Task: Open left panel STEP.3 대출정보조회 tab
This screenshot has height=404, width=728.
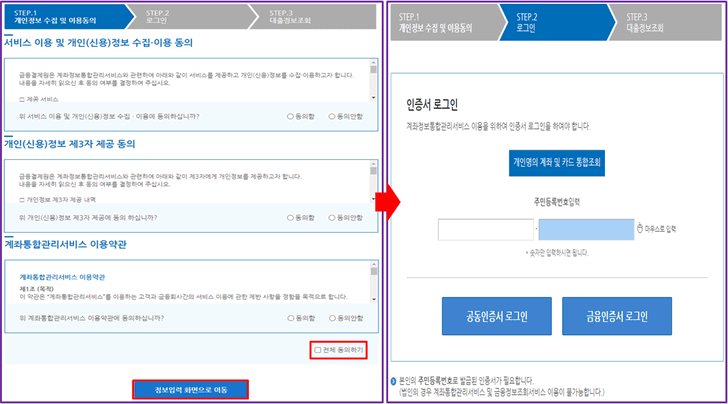Action: coord(314,17)
